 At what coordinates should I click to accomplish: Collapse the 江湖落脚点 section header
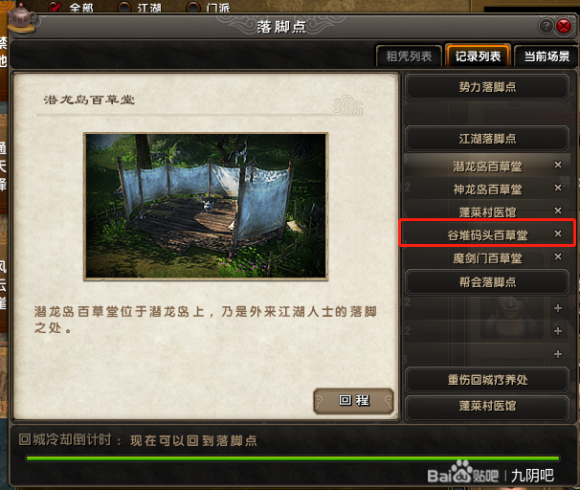pyautogui.click(x=487, y=139)
